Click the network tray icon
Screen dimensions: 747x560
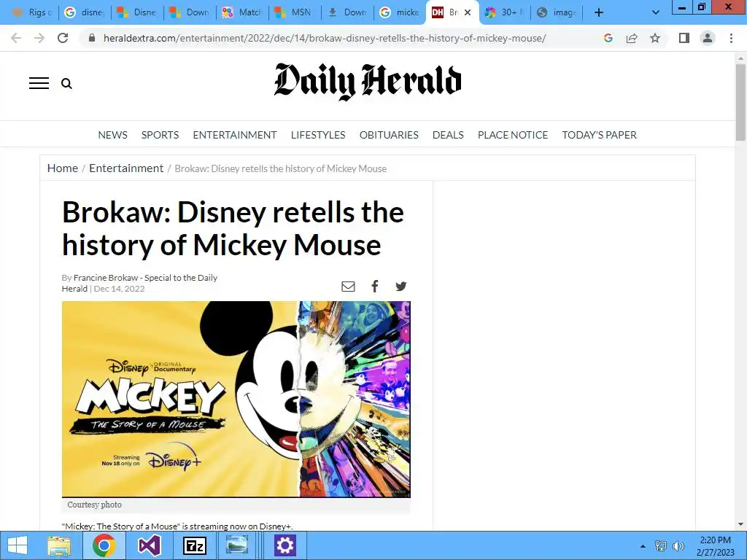(x=661, y=546)
